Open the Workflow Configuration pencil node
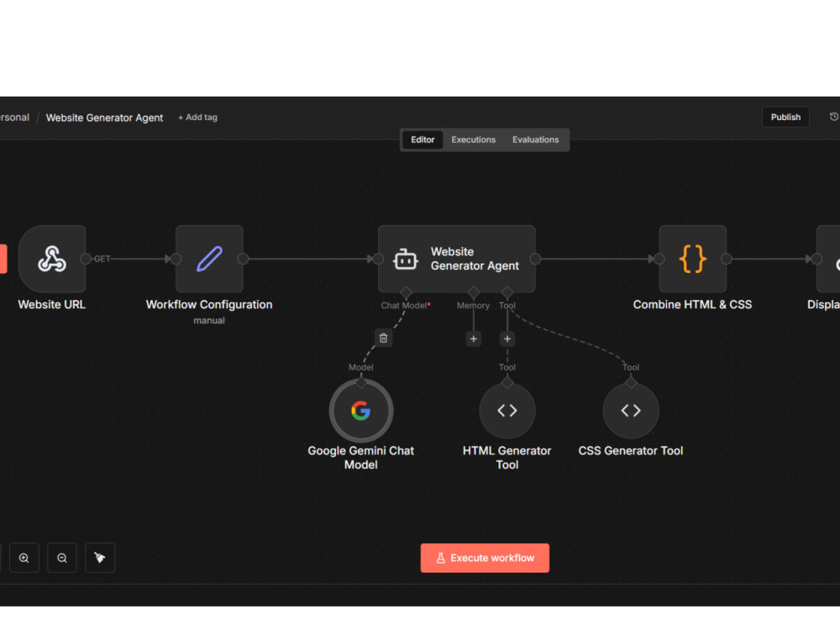The height and width of the screenshot is (630, 840). pos(209,259)
